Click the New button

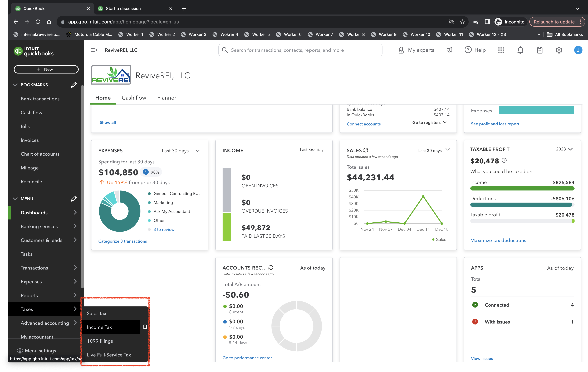(46, 69)
